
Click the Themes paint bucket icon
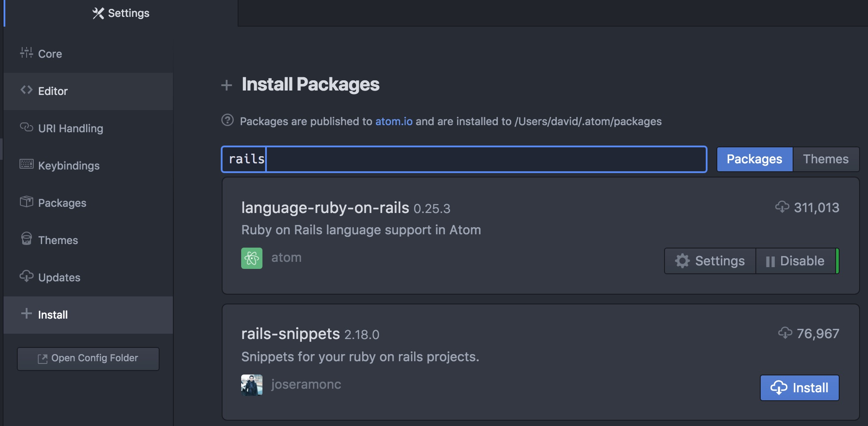click(x=26, y=239)
